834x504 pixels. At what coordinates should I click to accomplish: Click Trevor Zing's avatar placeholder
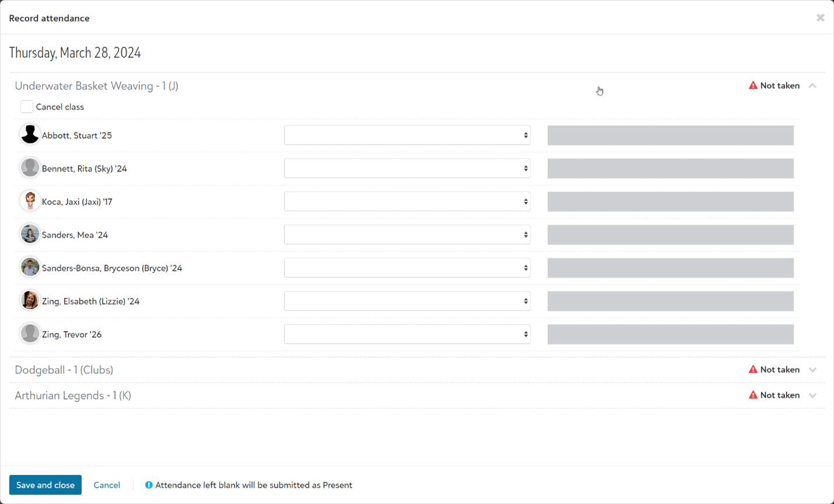[30, 334]
